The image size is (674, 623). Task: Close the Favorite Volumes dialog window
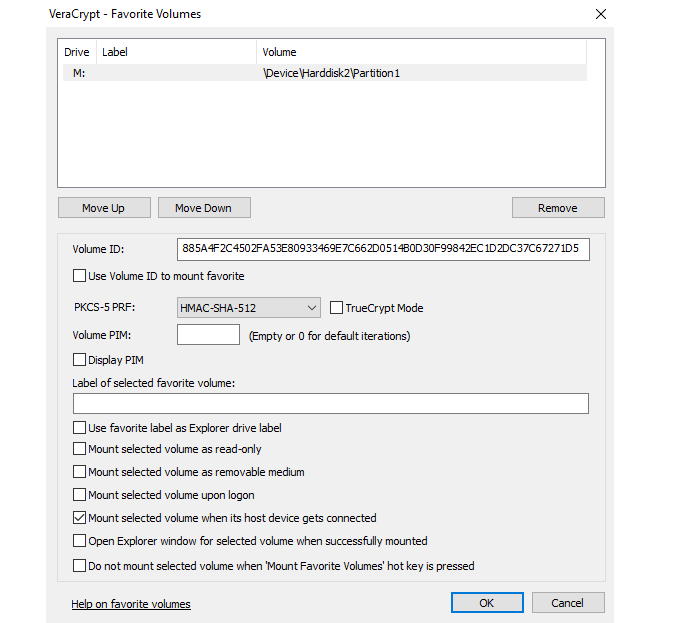[600, 14]
